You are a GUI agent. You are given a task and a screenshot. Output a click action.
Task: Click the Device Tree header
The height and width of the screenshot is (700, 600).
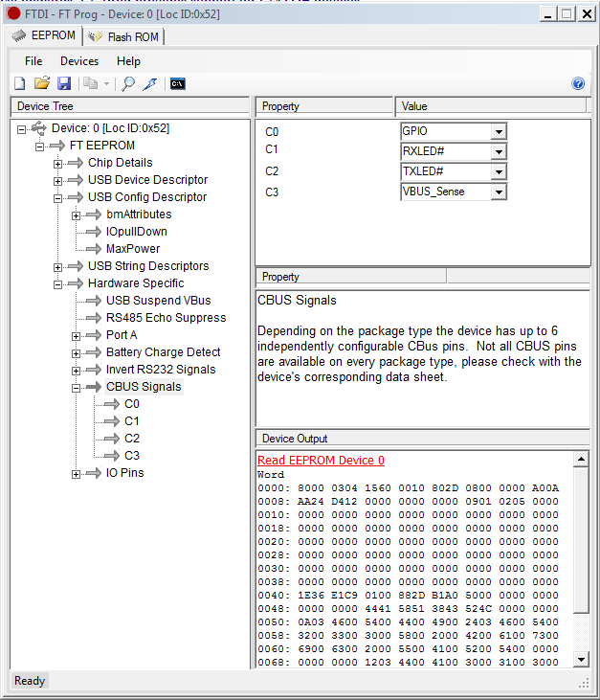pyautogui.click(x=130, y=106)
